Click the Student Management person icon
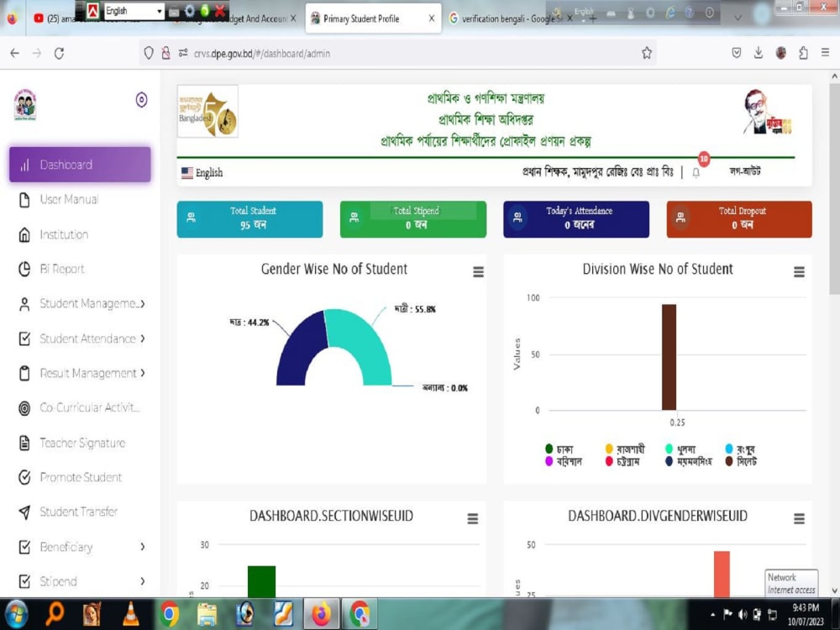 pyautogui.click(x=24, y=304)
